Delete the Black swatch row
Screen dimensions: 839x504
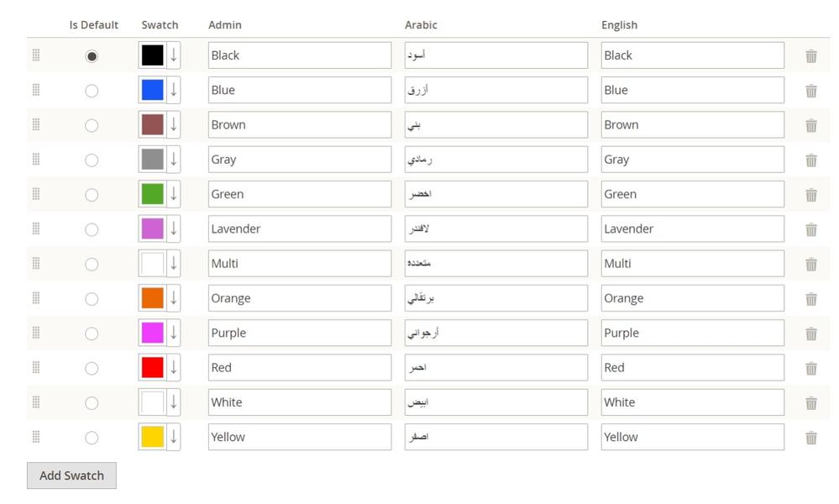pyautogui.click(x=810, y=56)
